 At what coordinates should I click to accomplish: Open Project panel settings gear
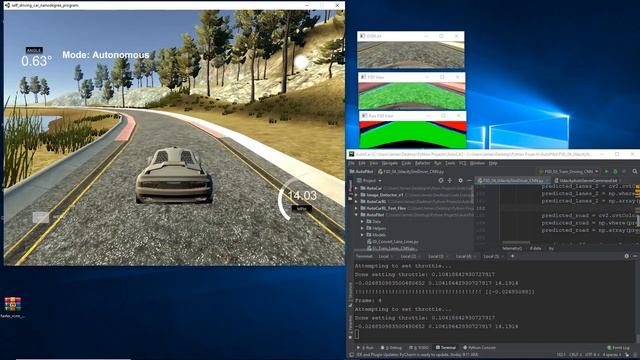click(460, 180)
